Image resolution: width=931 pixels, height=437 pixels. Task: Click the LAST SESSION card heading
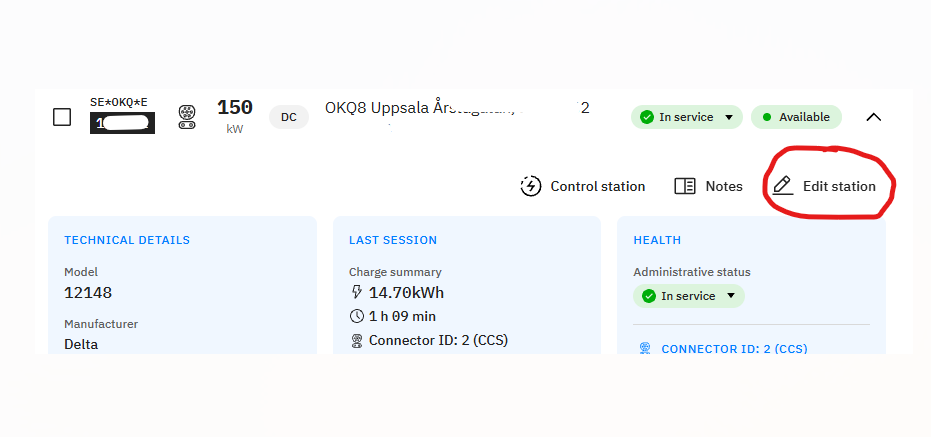pos(393,240)
